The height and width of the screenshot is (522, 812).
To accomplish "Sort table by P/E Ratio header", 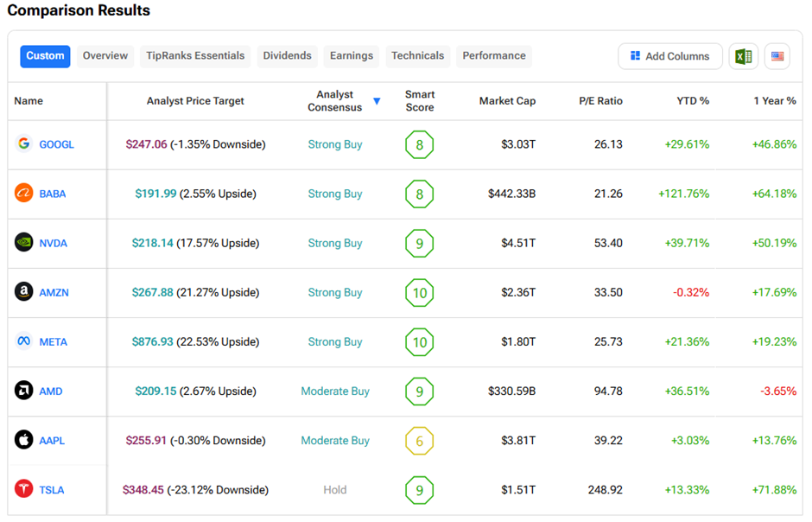I will coord(600,101).
